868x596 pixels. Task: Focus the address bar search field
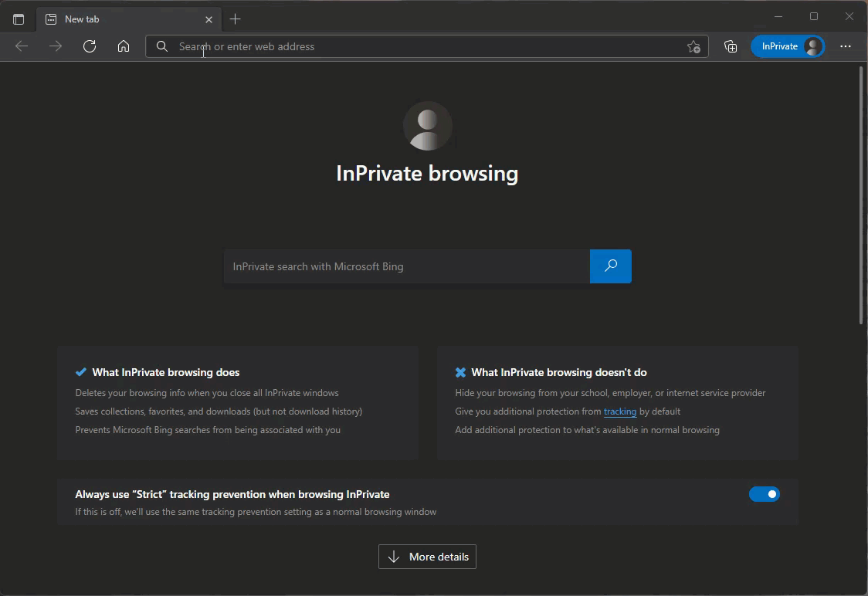pyautogui.click(x=427, y=46)
